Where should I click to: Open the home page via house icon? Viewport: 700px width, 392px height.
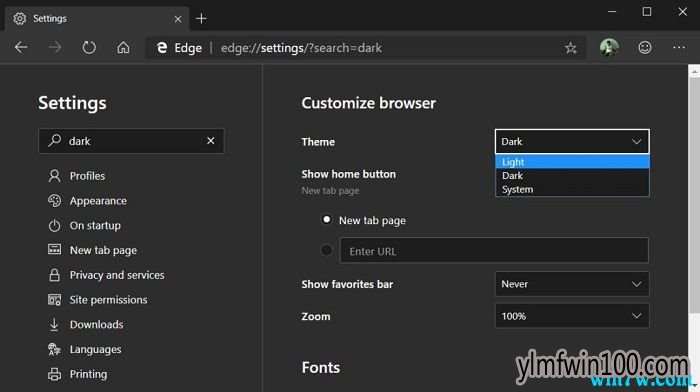tap(123, 47)
